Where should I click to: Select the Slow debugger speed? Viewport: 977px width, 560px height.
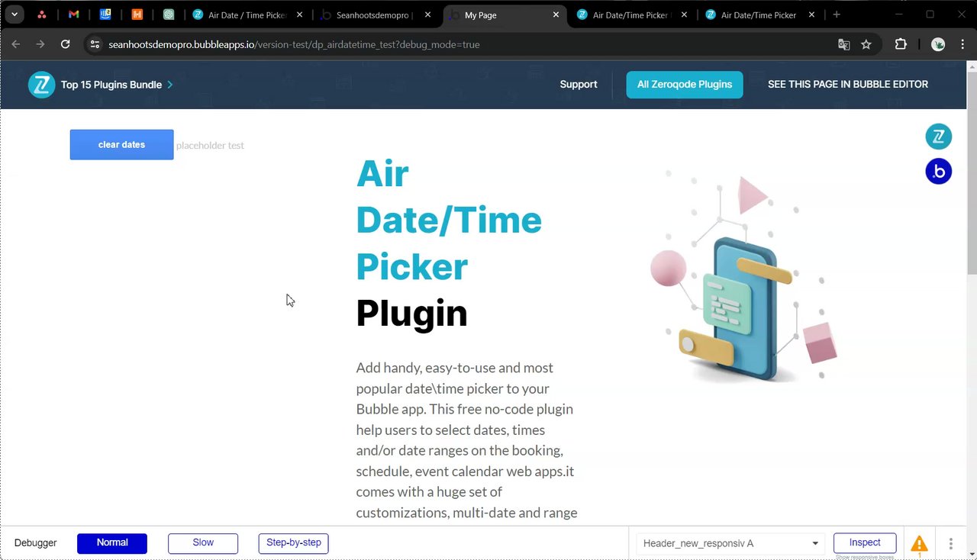[203, 543]
